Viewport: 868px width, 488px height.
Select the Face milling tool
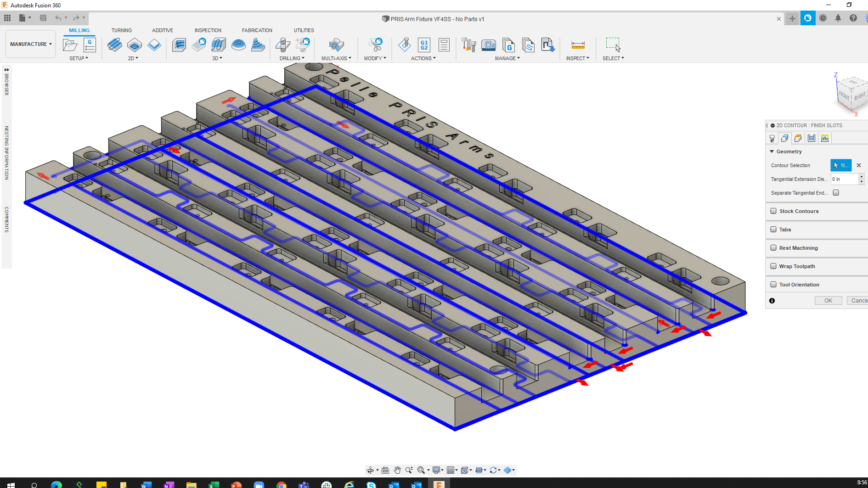[115, 45]
